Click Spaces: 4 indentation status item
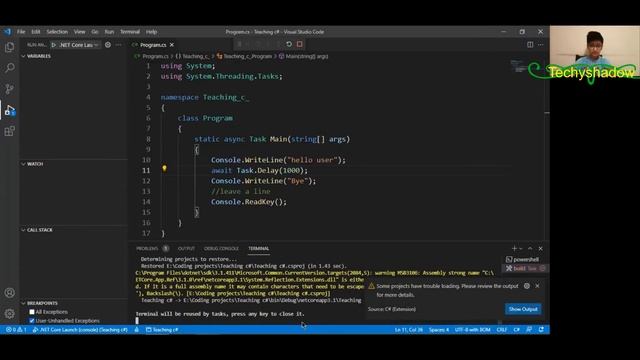 point(439,330)
